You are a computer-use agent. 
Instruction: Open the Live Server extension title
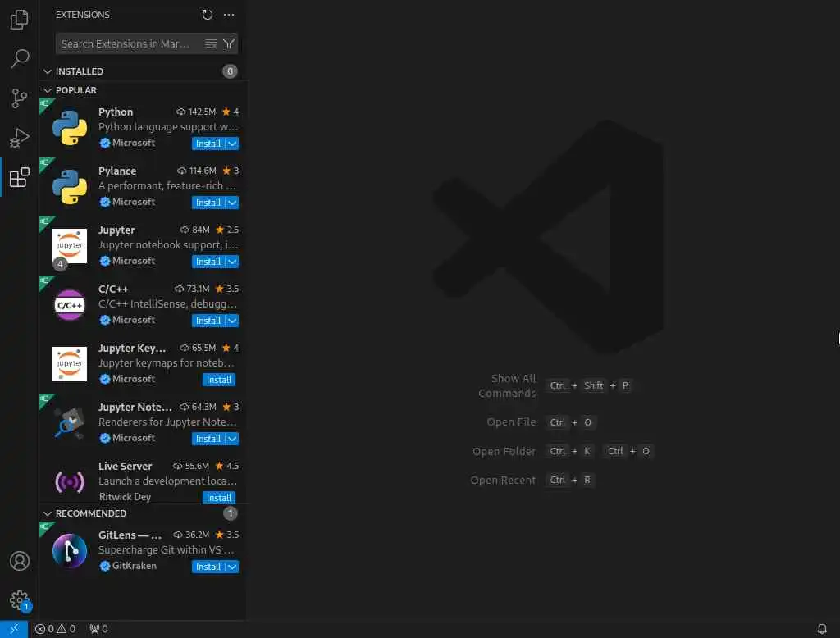(x=126, y=466)
